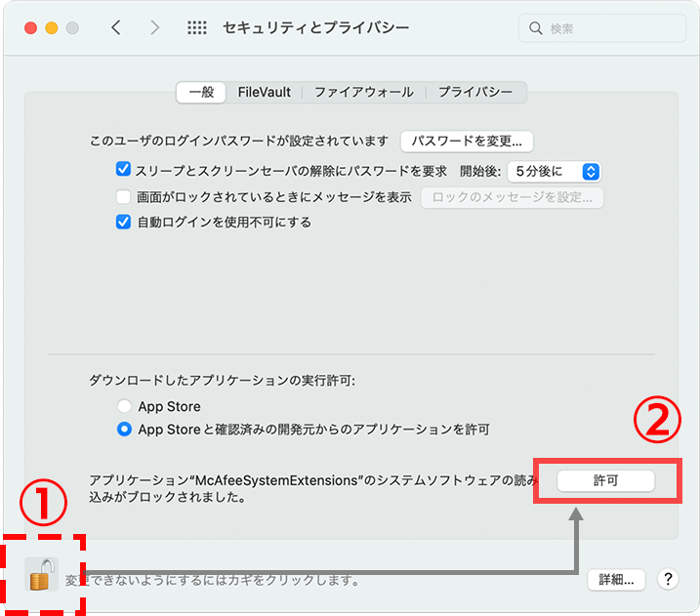The height and width of the screenshot is (616, 700).
Task: Toggle password required after sleep checkbox
Action: pos(123,170)
